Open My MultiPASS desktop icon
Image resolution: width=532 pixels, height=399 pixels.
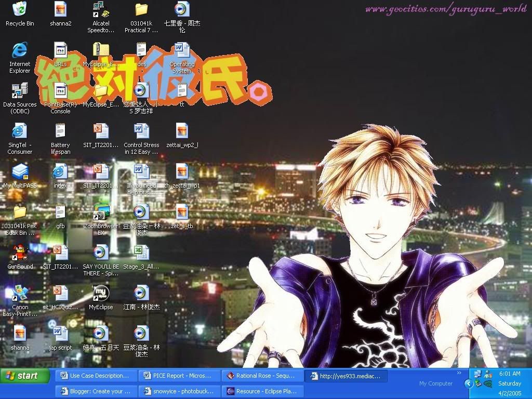(x=20, y=172)
